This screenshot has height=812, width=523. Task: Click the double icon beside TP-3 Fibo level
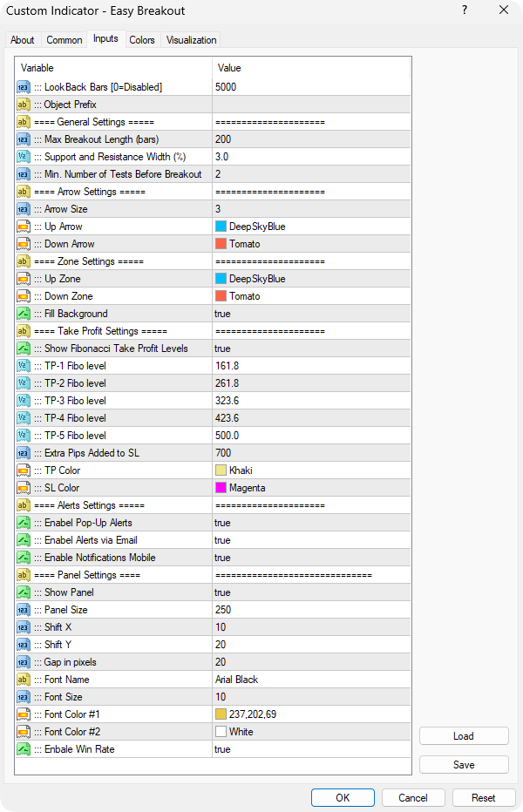24,401
